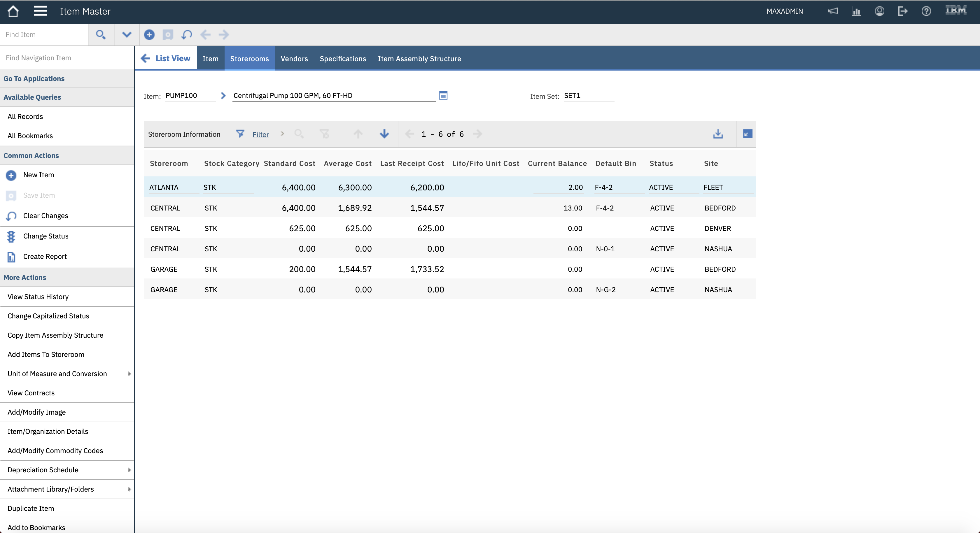
Task: Click the Sign Out icon
Action: (x=902, y=11)
